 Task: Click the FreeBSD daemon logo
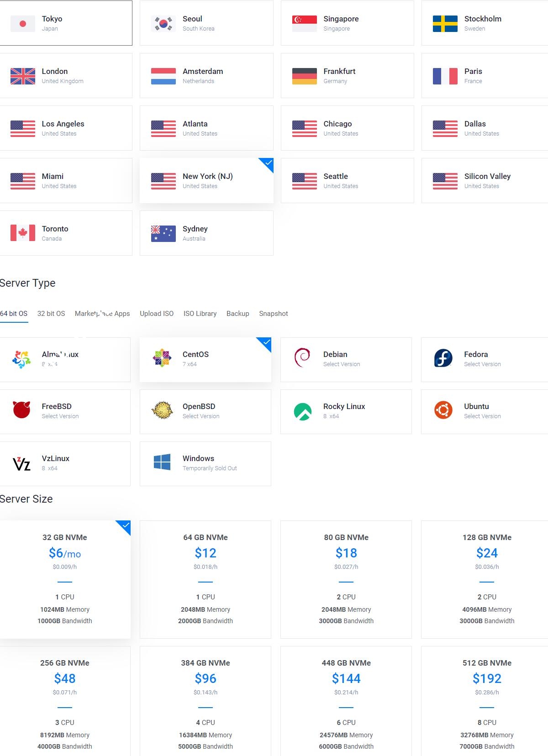tap(21, 410)
